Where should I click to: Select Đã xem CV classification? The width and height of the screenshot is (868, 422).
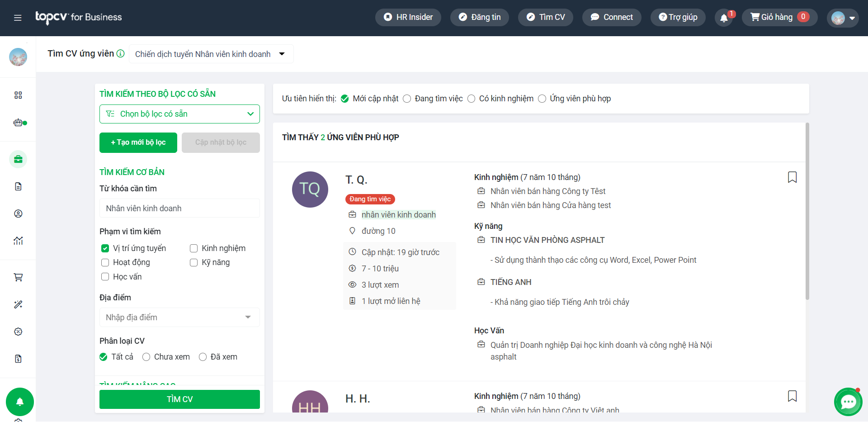pos(203,357)
